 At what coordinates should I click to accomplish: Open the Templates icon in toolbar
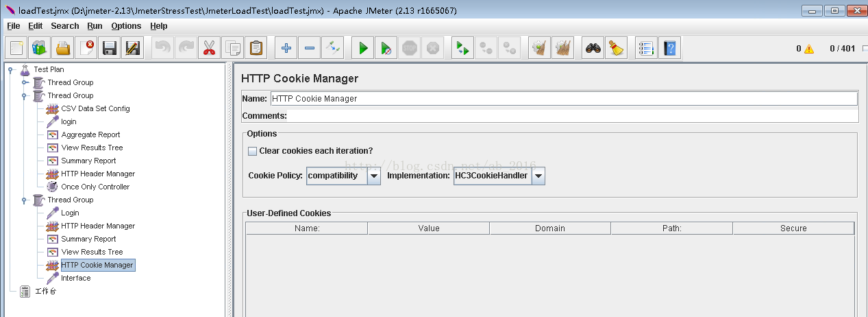point(40,48)
